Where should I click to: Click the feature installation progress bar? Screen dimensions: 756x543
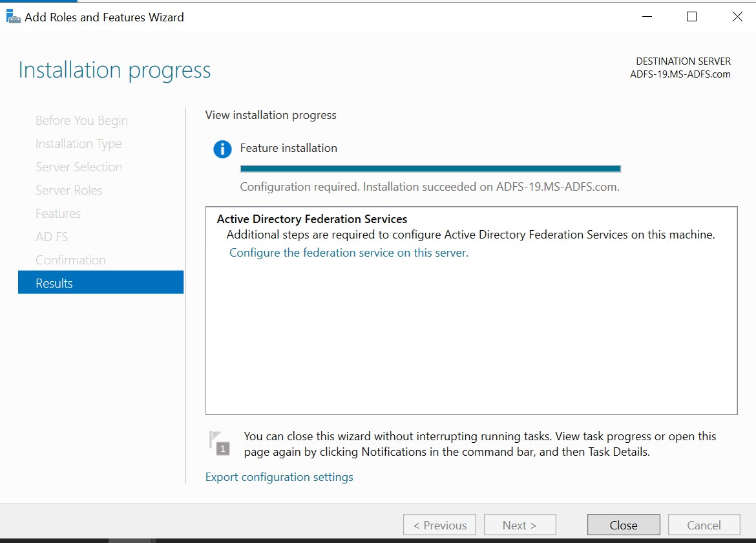(x=430, y=169)
